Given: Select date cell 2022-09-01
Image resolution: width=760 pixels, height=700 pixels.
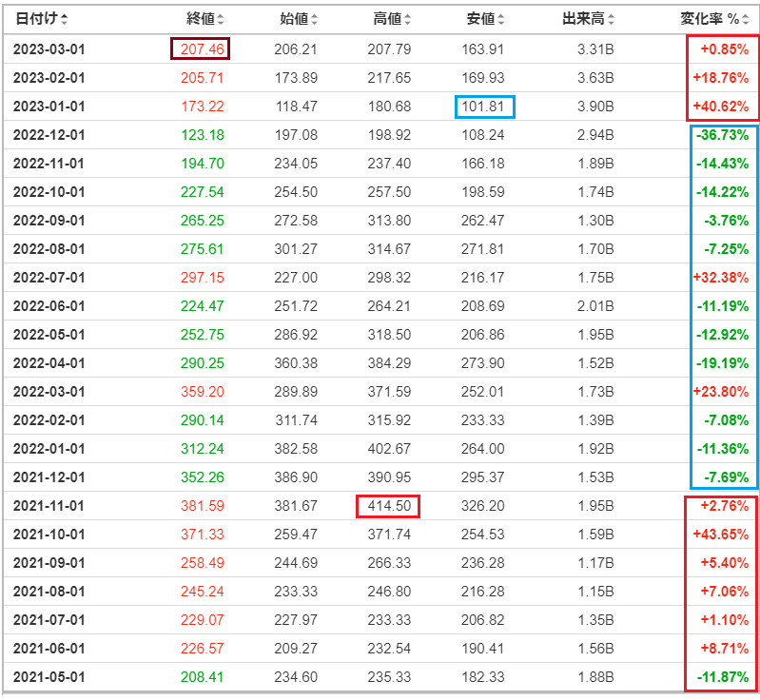Looking at the screenshot, I should (49, 221).
